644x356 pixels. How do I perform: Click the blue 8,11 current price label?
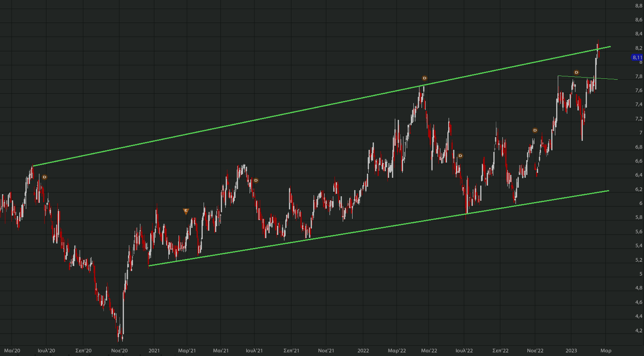pyautogui.click(x=637, y=57)
